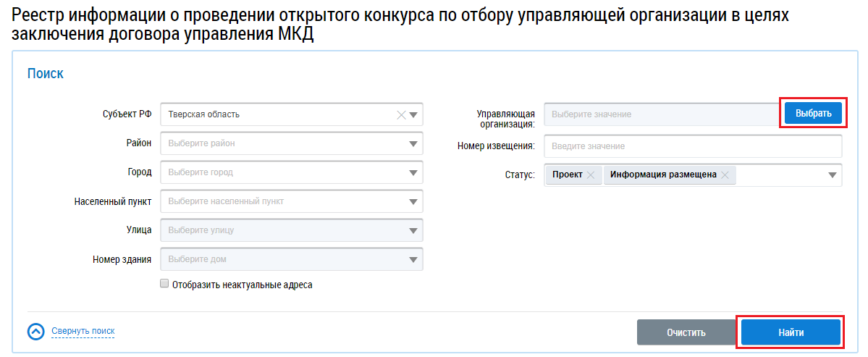
Task: Expand the Номер здания dropdown
Action: [x=413, y=259]
